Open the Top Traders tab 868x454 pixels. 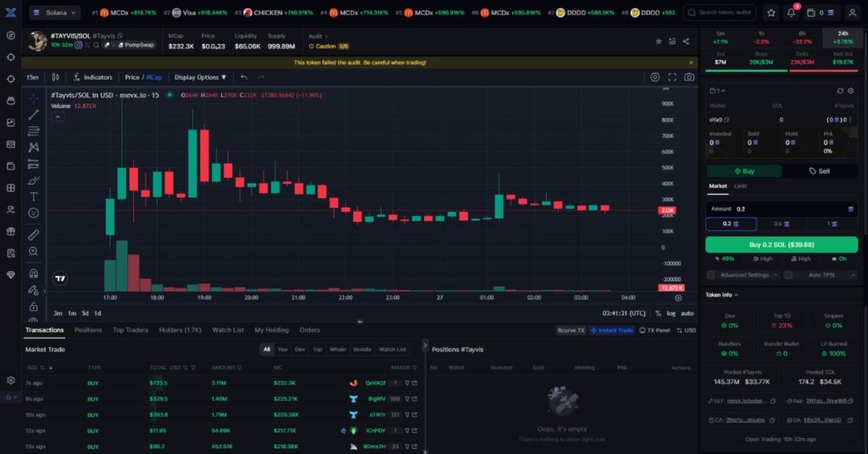click(131, 330)
